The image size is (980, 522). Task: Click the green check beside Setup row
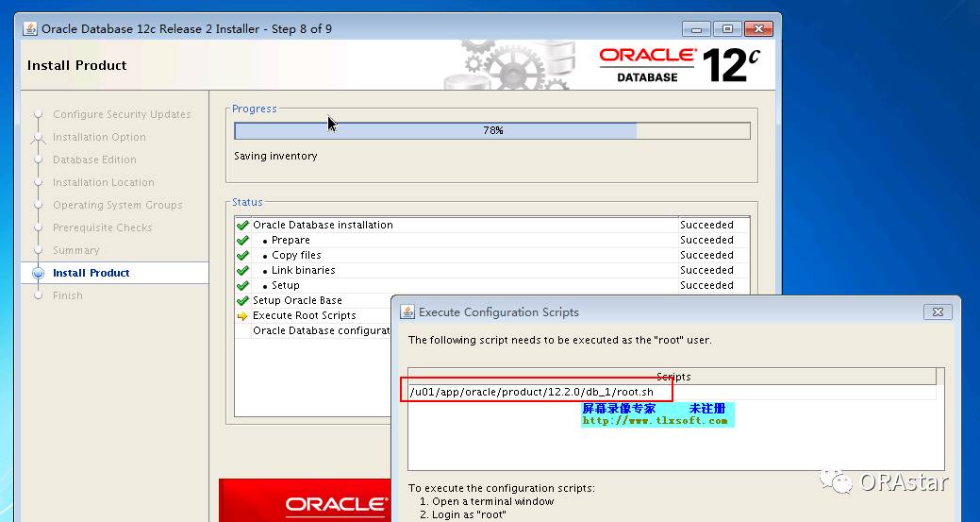click(242, 285)
